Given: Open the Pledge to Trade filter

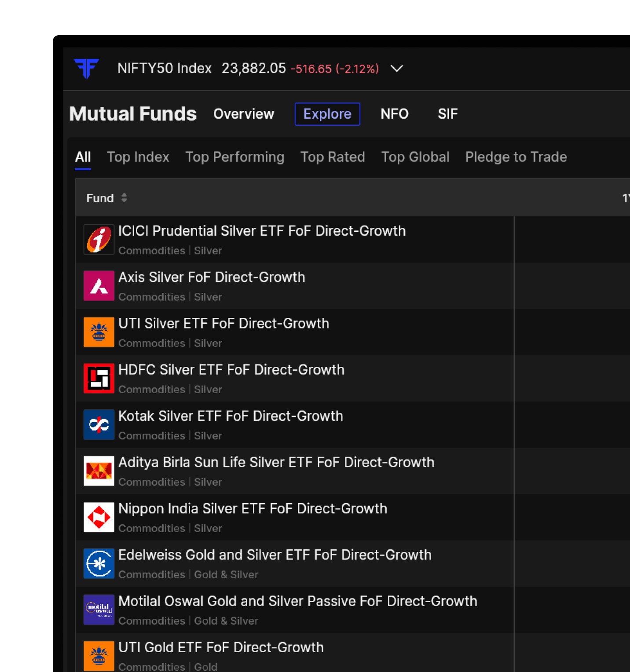Looking at the screenshot, I should 516,157.
